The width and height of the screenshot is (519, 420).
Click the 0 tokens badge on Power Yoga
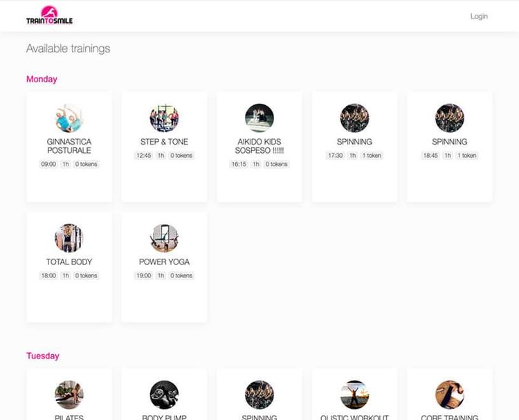(181, 275)
